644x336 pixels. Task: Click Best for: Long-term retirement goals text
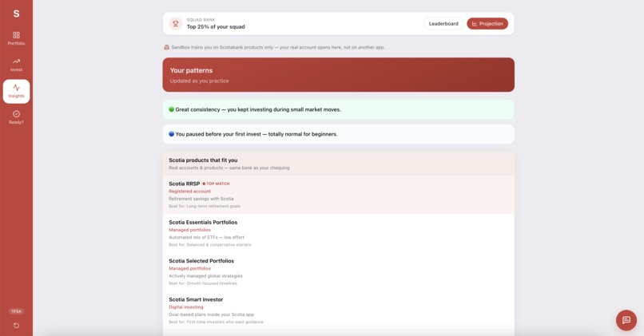coord(205,206)
